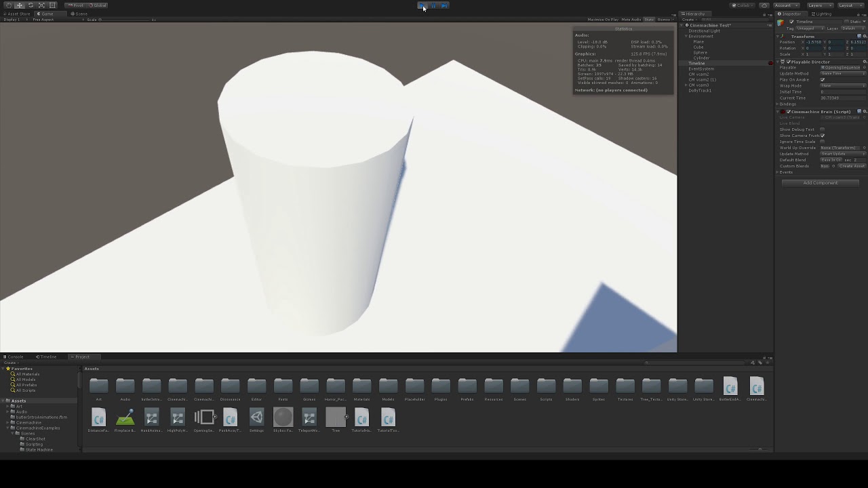
Task: Toggle Mute Audio in Game view
Action: pos(631,20)
